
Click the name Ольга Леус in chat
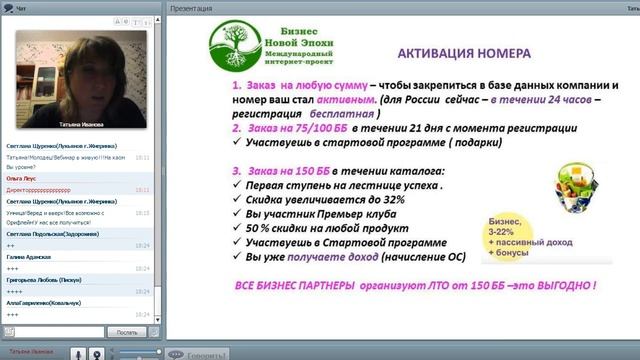click(x=21, y=178)
